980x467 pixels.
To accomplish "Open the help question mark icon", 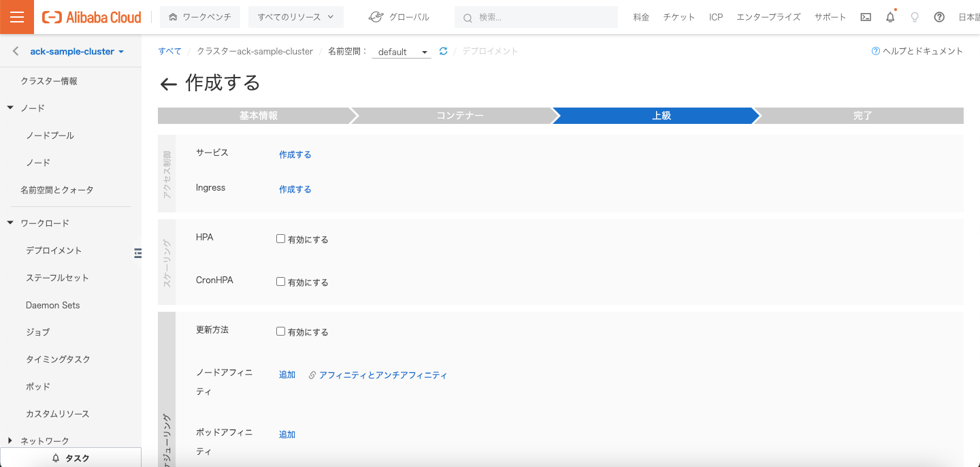I will (x=939, y=17).
